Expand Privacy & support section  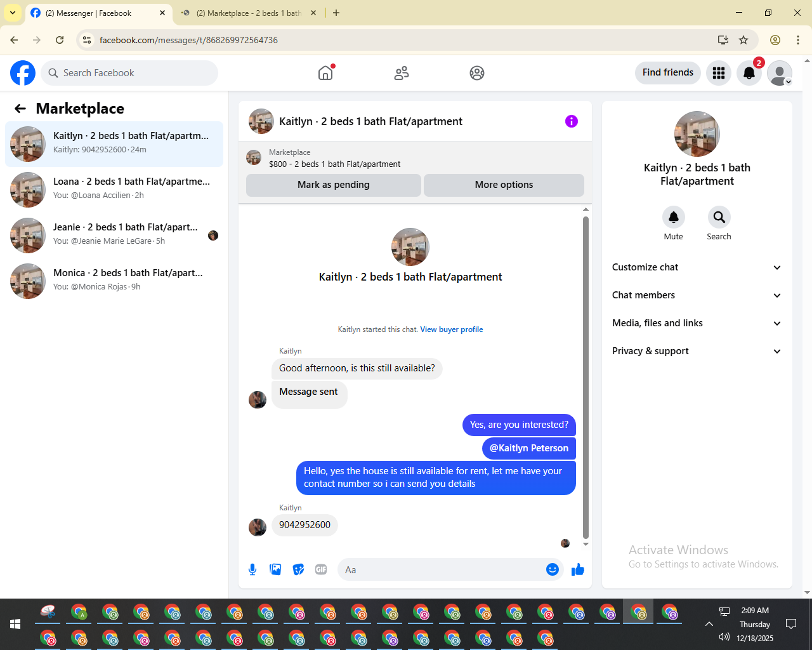(x=697, y=351)
